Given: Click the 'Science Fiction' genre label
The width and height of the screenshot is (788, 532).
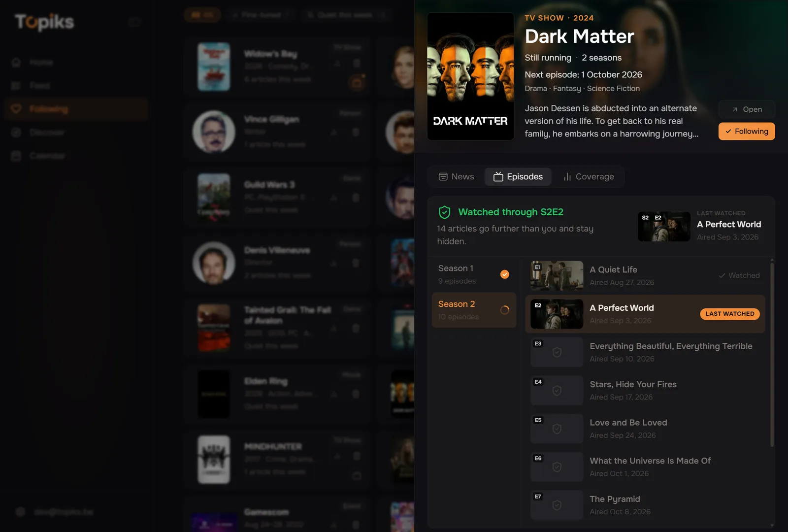Looking at the screenshot, I should point(613,89).
